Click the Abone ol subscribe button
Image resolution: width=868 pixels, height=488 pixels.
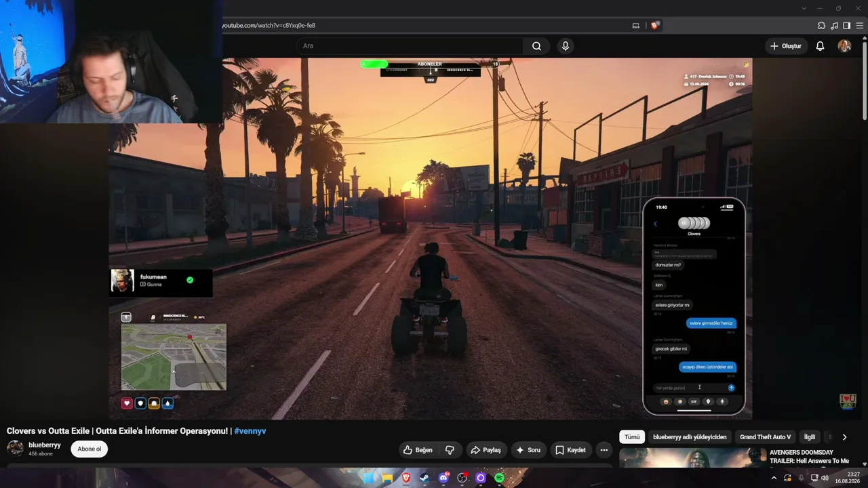(x=90, y=449)
